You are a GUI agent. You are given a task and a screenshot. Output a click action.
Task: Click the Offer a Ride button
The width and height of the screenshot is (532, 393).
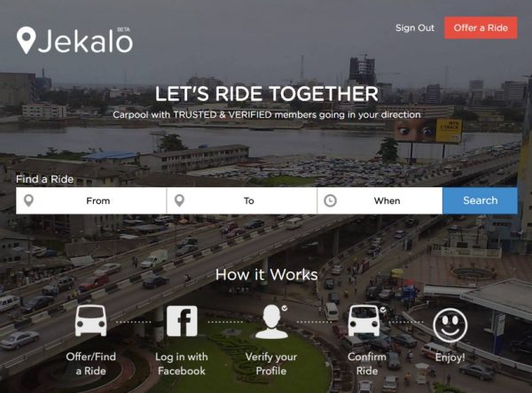481,28
